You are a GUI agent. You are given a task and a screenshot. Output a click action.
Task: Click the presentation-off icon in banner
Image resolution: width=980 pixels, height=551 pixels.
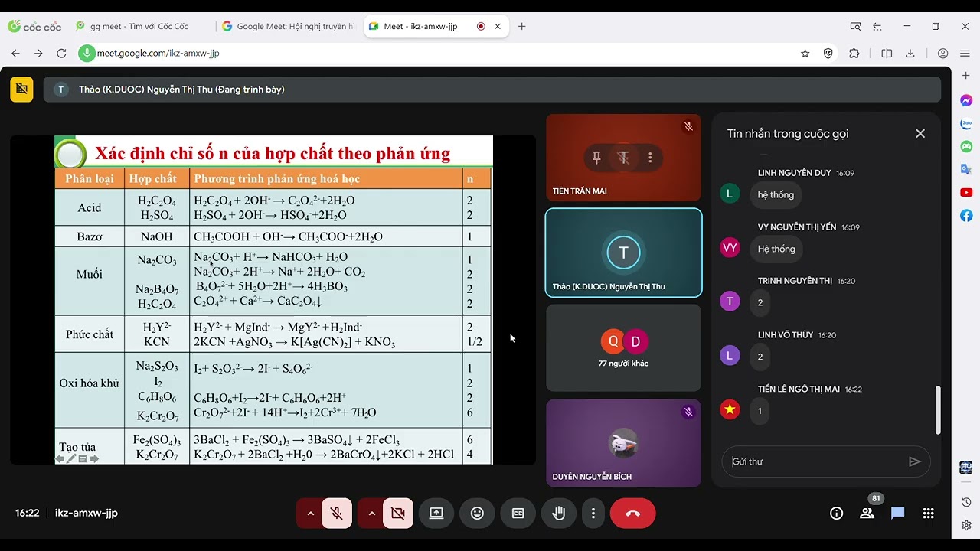[x=21, y=90]
